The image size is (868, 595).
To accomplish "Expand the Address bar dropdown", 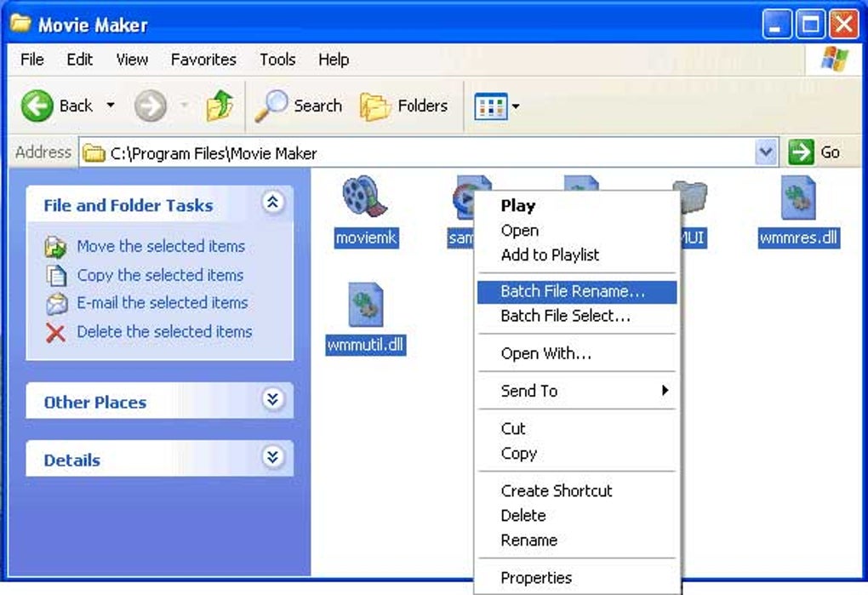I will [x=766, y=152].
